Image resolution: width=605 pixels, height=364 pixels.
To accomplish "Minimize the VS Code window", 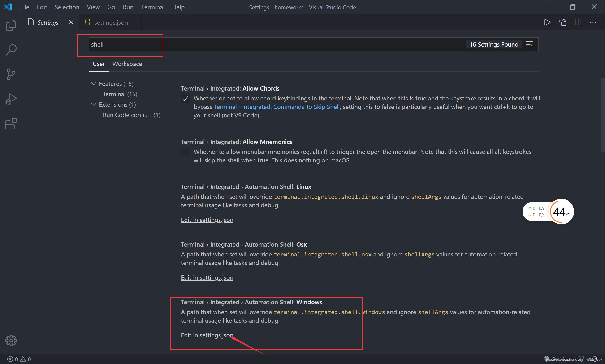I will [551, 7].
